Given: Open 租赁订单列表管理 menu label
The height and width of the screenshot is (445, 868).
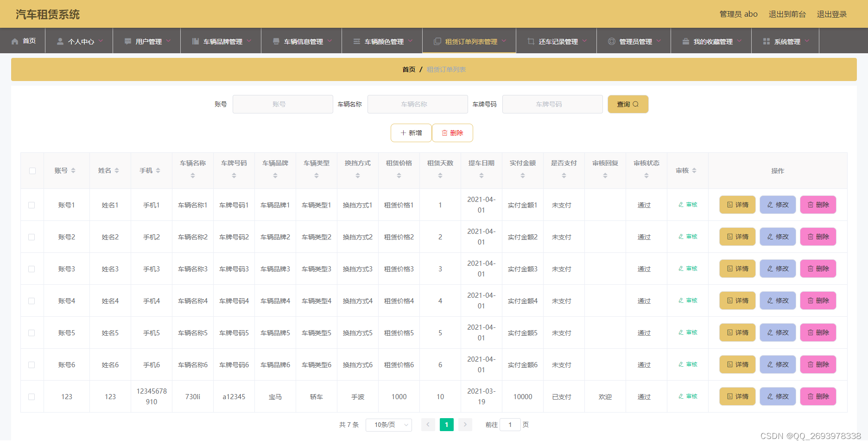Looking at the screenshot, I should [x=471, y=42].
